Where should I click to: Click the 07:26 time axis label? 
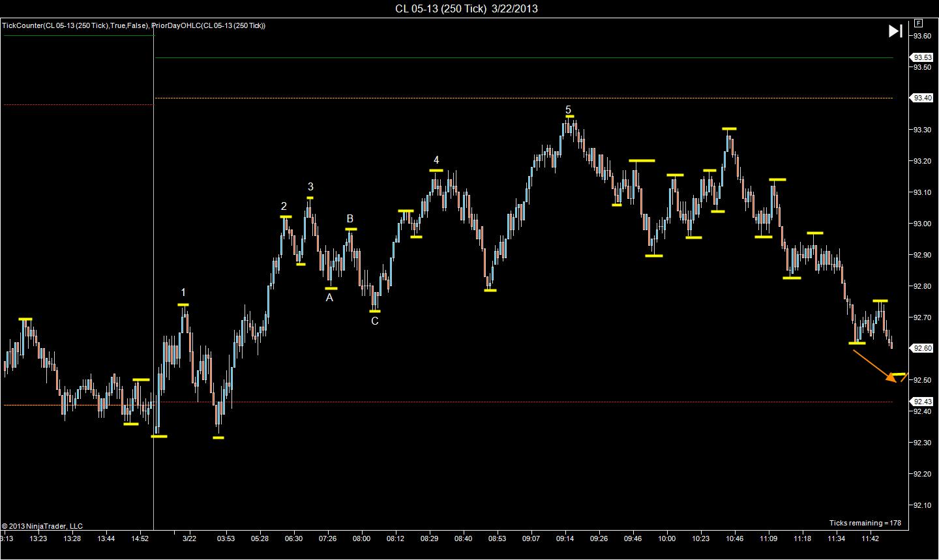click(327, 538)
